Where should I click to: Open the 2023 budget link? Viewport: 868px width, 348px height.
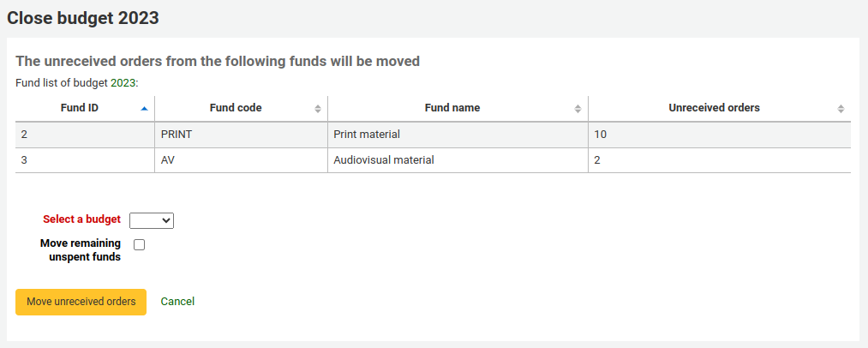tap(123, 83)
